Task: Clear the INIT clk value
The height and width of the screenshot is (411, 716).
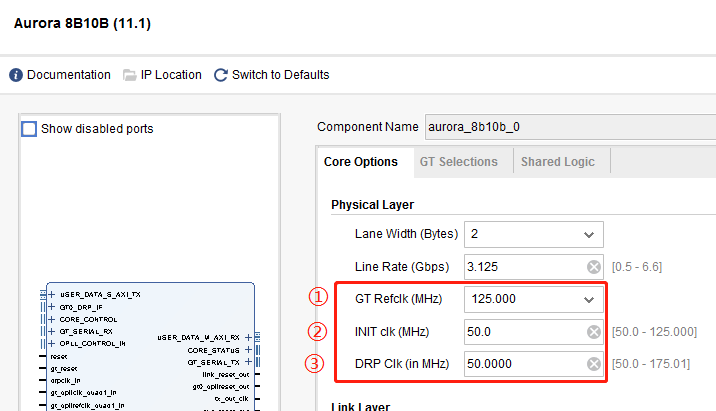Action: (593, 332)
